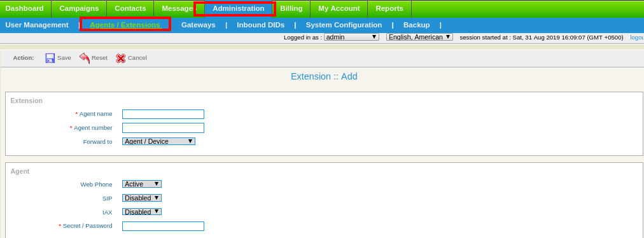Open the English, American language dropdown
The width and height of the screenshot is (644, 238).
click(419, 37)
